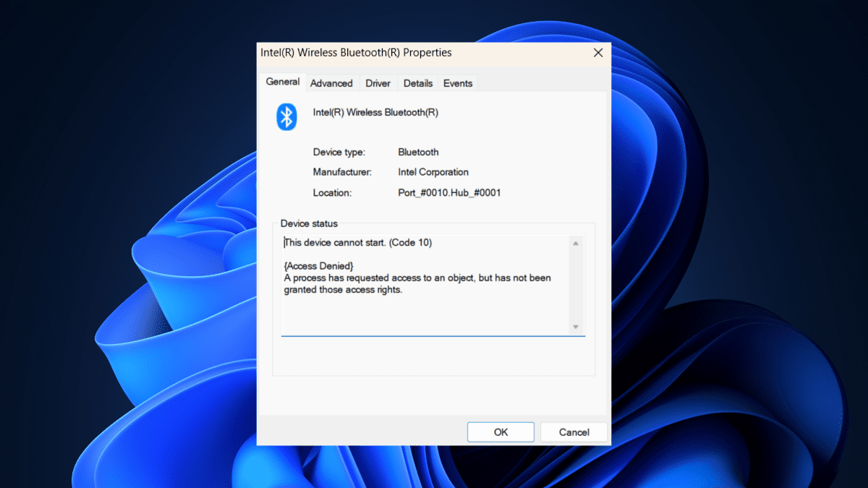Click the Intel(R) Wireless Bluetooth(R) device name
868x488 pixels.
(375, 112)
